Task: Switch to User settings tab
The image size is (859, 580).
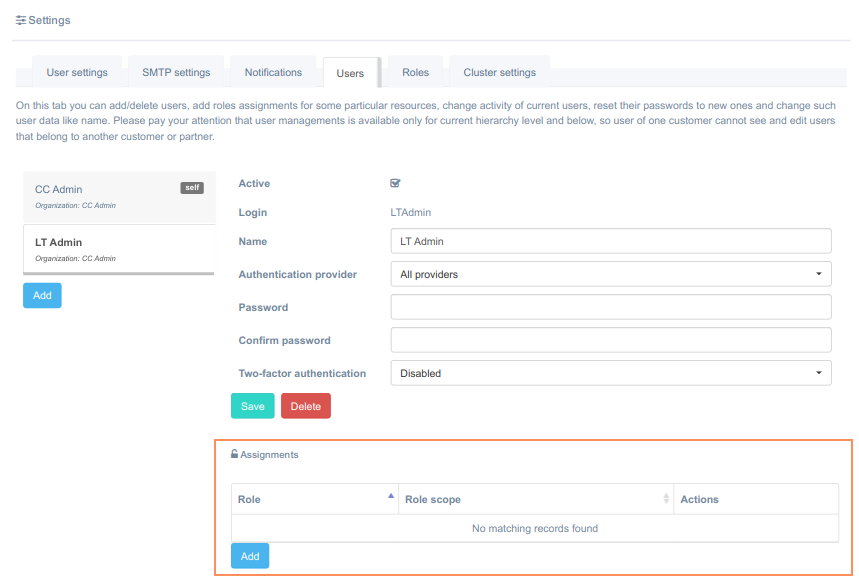Action: (77, 72)
